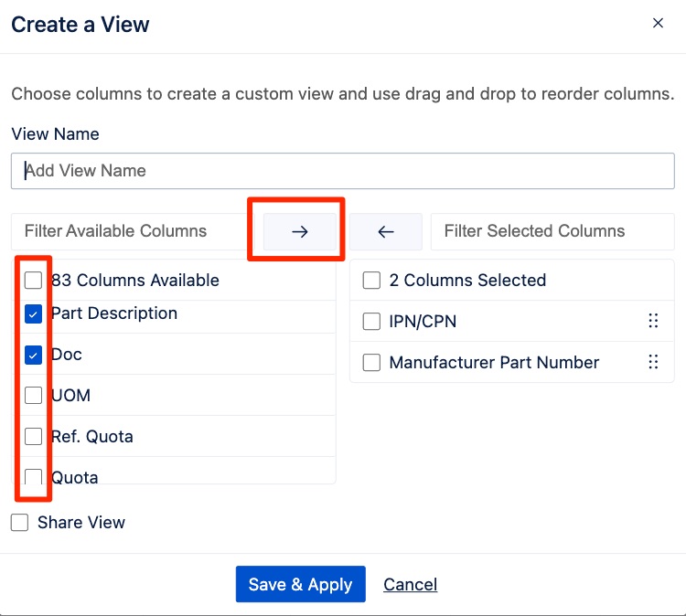Check the Manufacturer Part Number checkbox

click(x=371, y=363)
